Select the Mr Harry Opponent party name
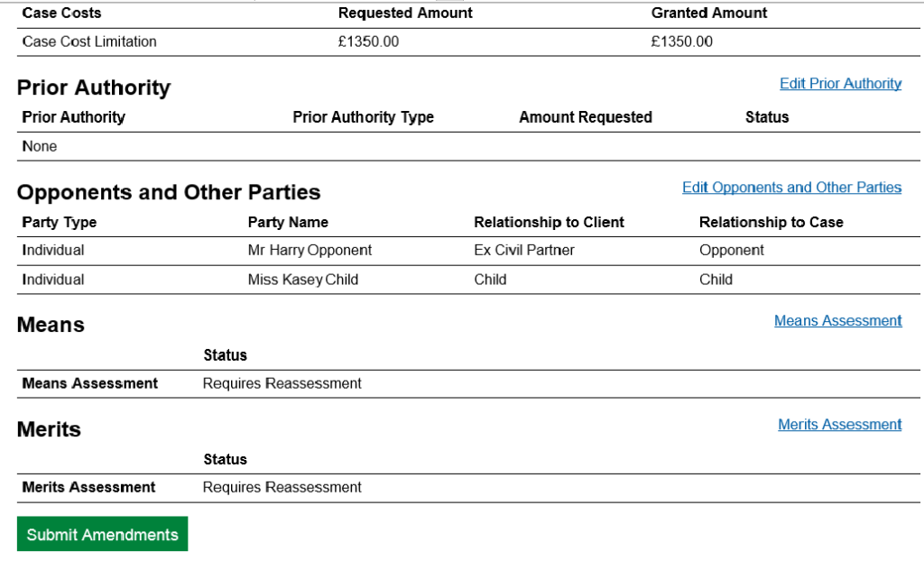 (310, 251)
